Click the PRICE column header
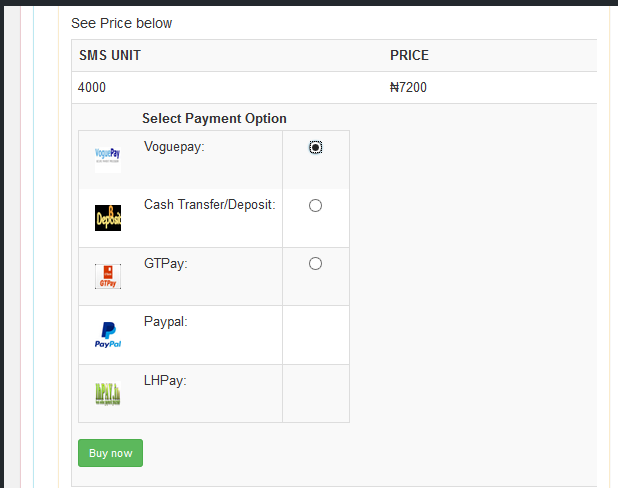 409,55
